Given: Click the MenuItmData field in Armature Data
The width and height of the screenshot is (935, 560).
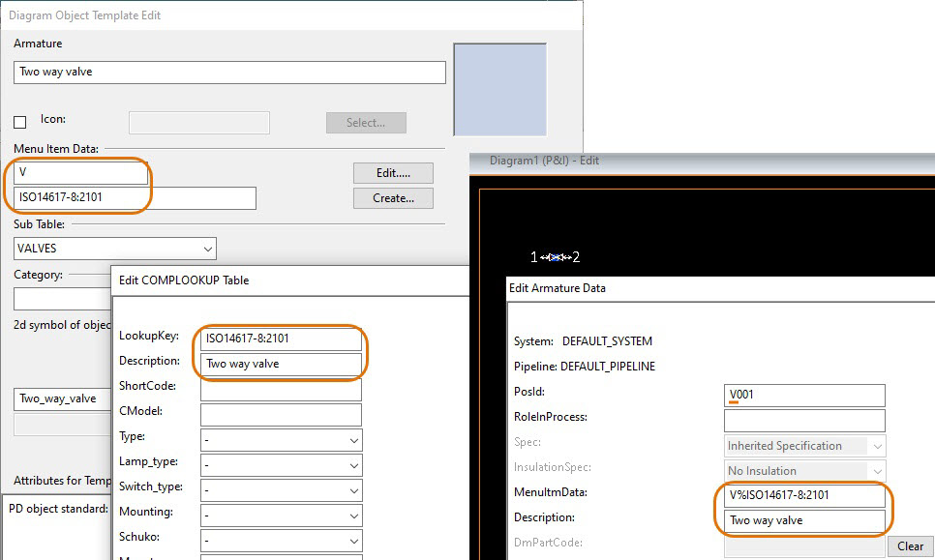Looking at the screenshot, I should [x=804, y=495].
